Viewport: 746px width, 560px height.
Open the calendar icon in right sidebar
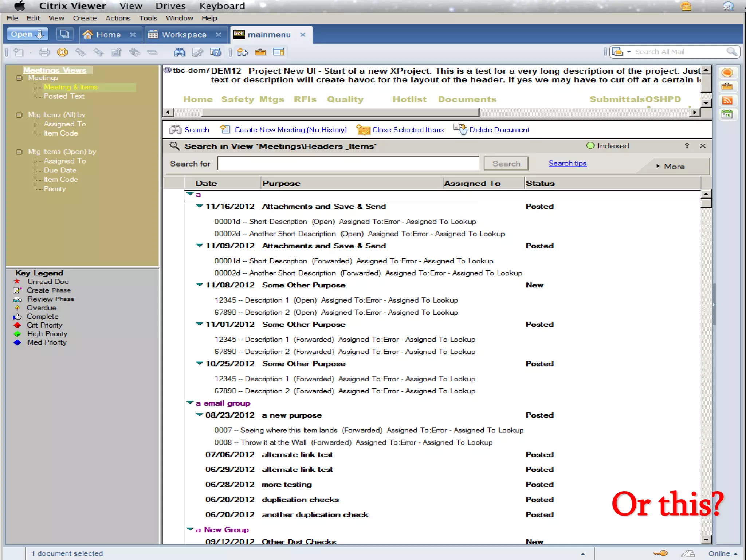point(727,114)
